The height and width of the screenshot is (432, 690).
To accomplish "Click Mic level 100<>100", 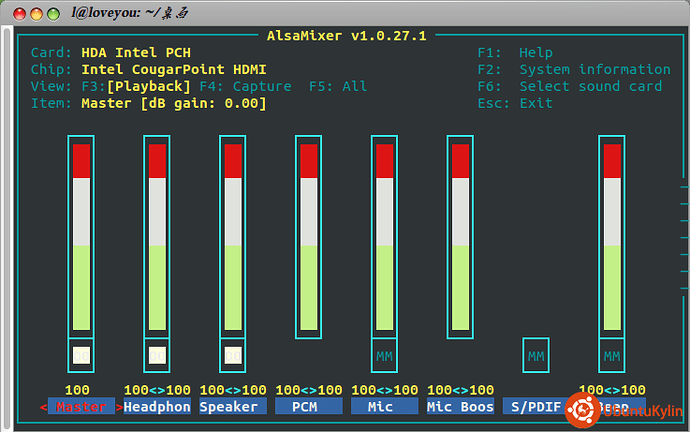I will click(385, 390).
